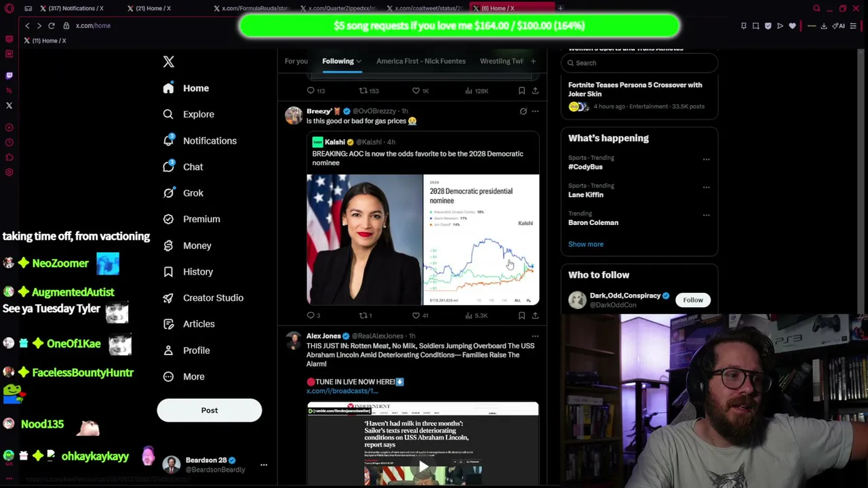This screenshot has width=868, height=488.
Task: Open the Baron Coleman trending topic
Action: [x=593, y=222]
